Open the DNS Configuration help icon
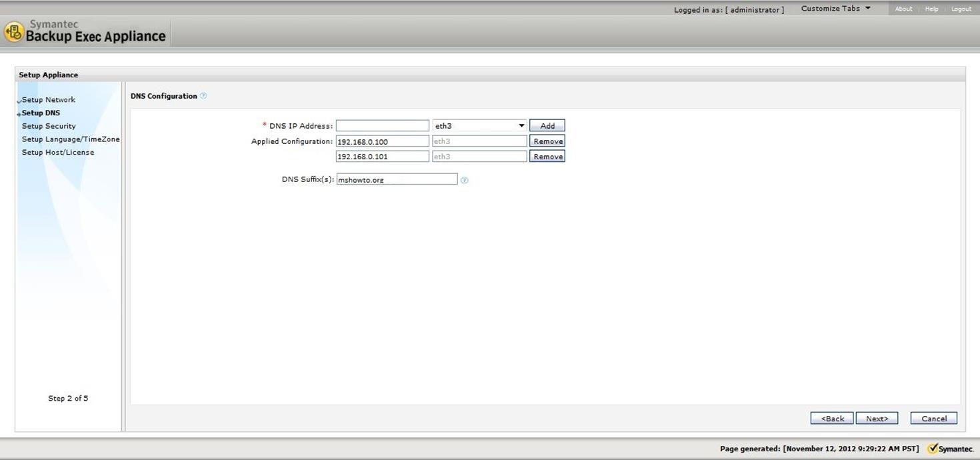Screen dimensions: 980x460 (203, 96)
